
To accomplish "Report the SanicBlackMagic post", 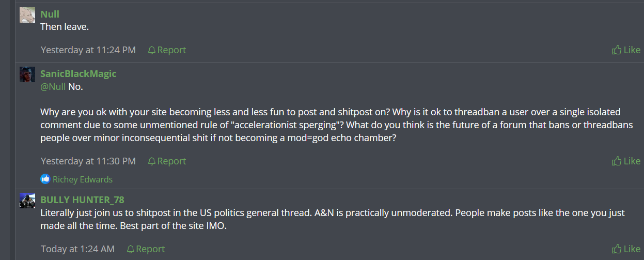I will pyautogui.click(x=171, y=161).
